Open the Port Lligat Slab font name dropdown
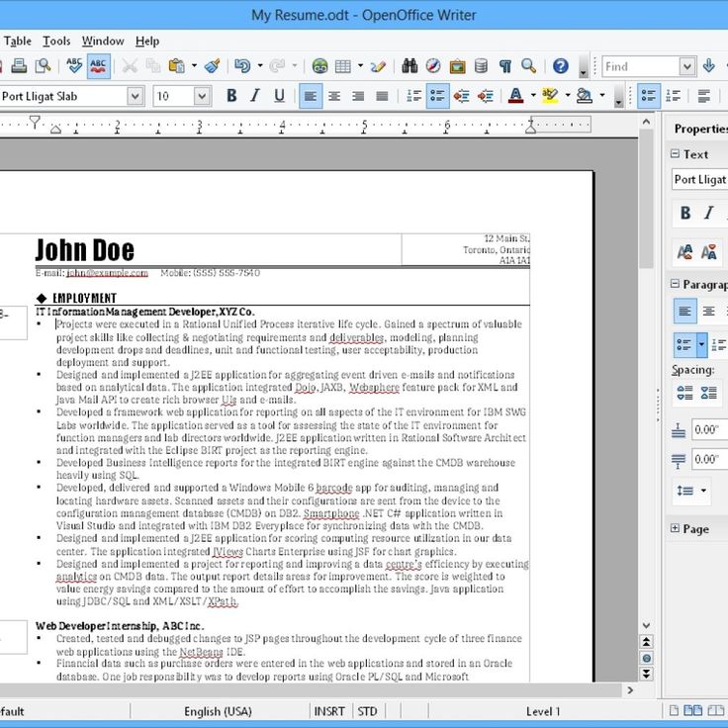Image resolution: width=728 pixels, height=728 pixels. coord(136,96)
